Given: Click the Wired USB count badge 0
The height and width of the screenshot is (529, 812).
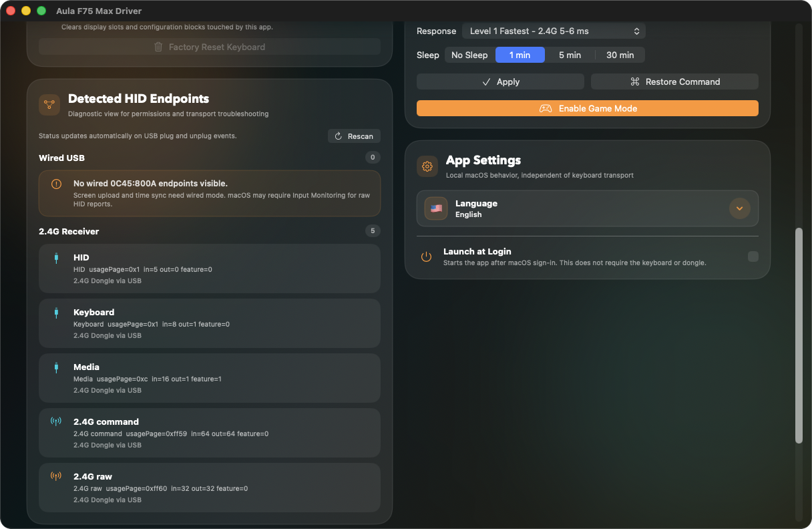Looking at the screenshot, I should click(373, 158).
